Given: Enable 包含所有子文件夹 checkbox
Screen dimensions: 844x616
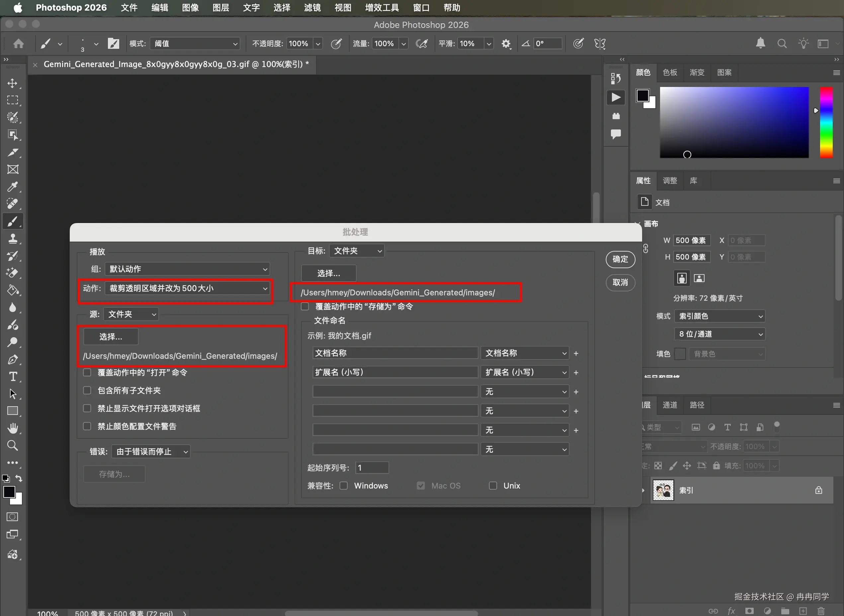Looking at the screenshot, I should tap(87, 390).
